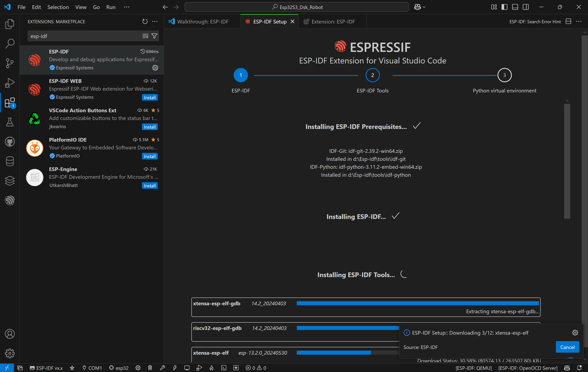Open the Testing flask icon
588x372 pixels.
(10, 122)
